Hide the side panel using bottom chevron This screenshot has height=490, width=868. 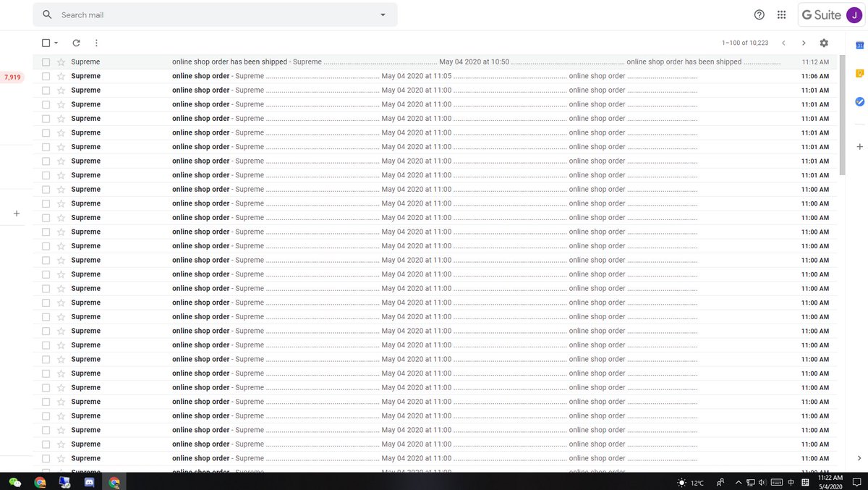[x=859, y=458]
